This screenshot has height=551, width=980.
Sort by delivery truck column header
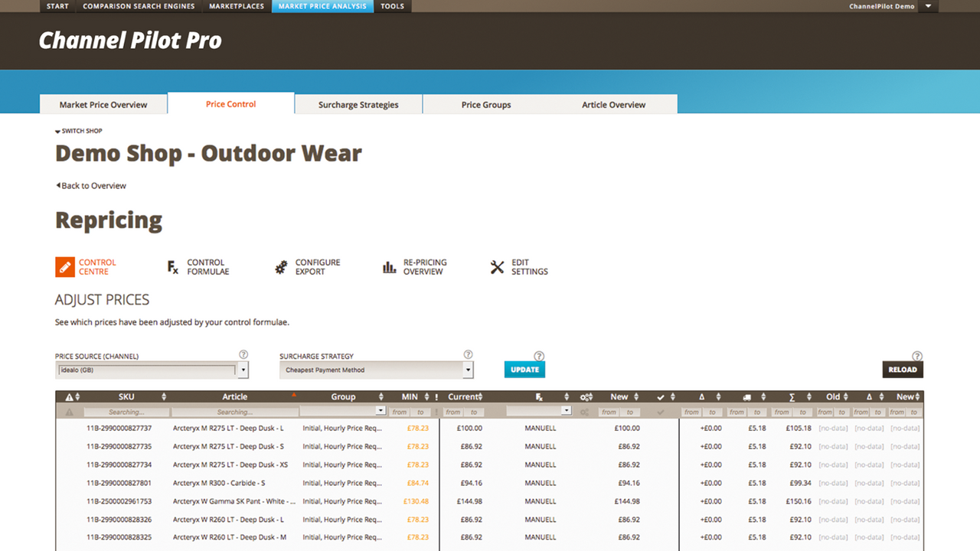[746, 397]
